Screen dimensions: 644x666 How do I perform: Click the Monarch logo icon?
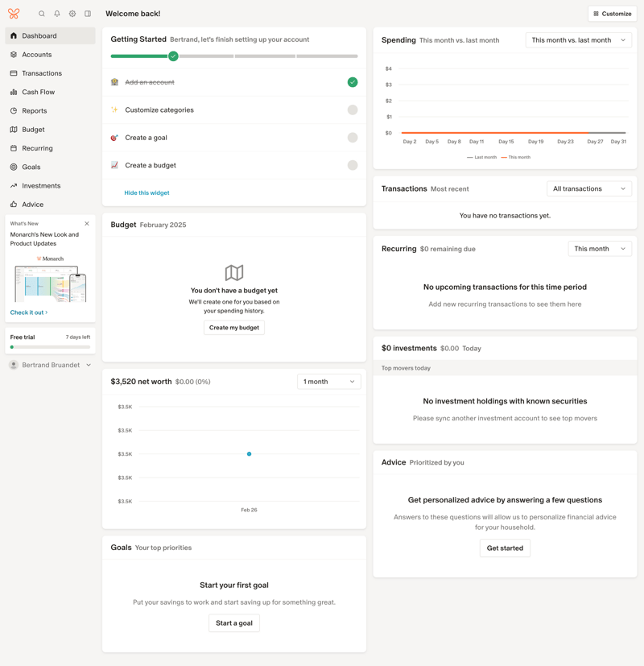pyautogui.click(x=14, y=13)
